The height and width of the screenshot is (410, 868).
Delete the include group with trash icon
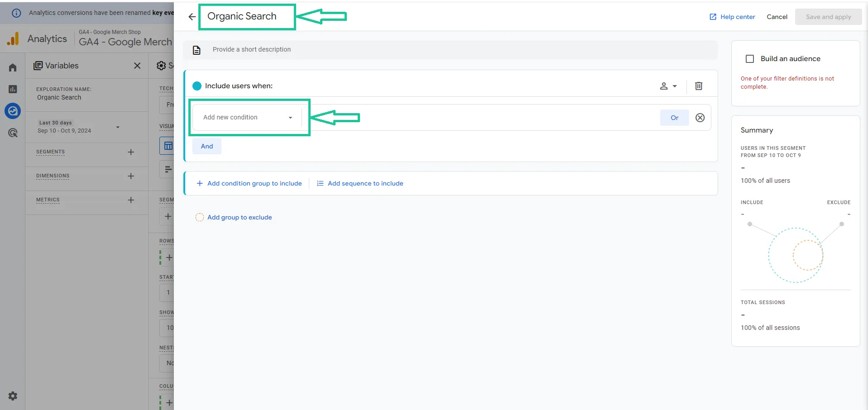[x=699, y=86]
